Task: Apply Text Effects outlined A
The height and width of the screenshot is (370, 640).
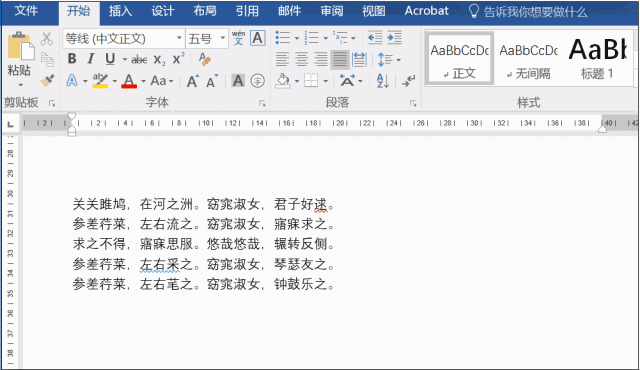Action: coord(72,80)
